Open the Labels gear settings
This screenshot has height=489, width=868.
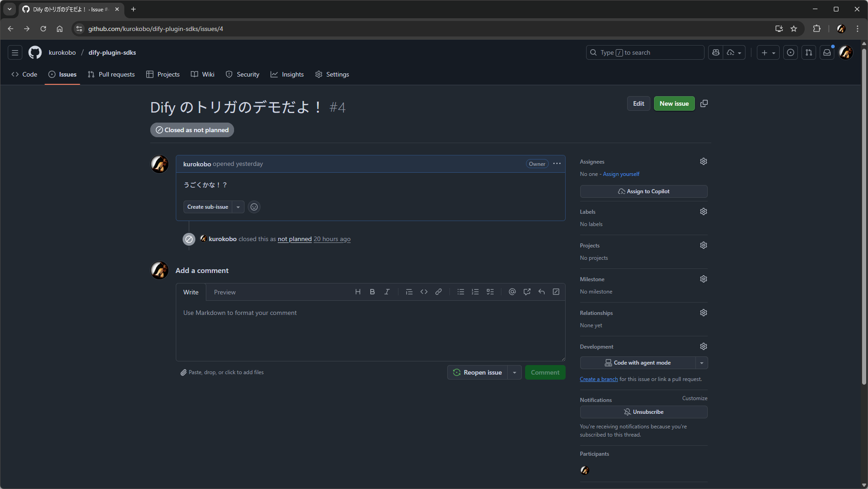click(703, 211)
